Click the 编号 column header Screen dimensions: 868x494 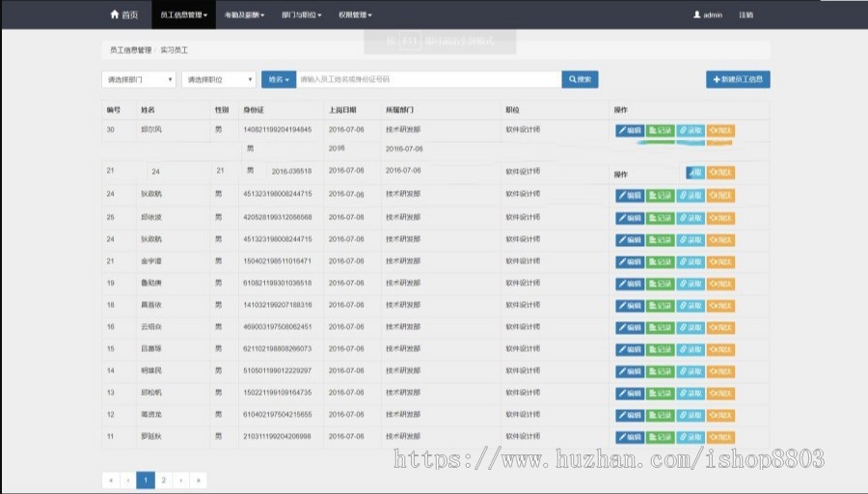pos(114,110)
